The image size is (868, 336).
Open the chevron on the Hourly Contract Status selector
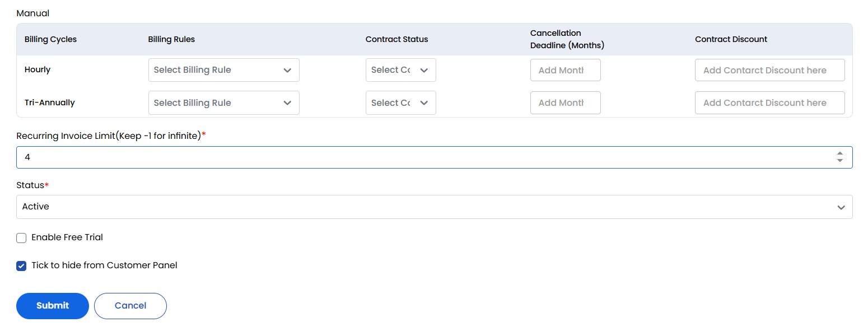pyautogui.click(x=424, y=69)
